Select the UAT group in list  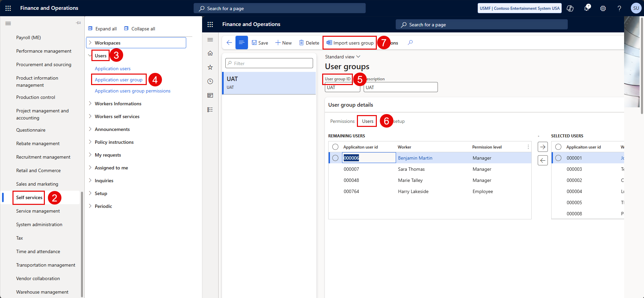269,83
